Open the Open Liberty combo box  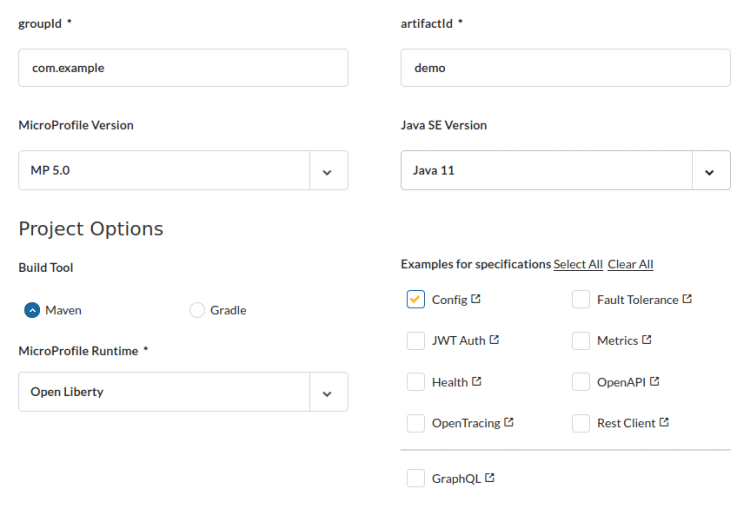(183, 392)
